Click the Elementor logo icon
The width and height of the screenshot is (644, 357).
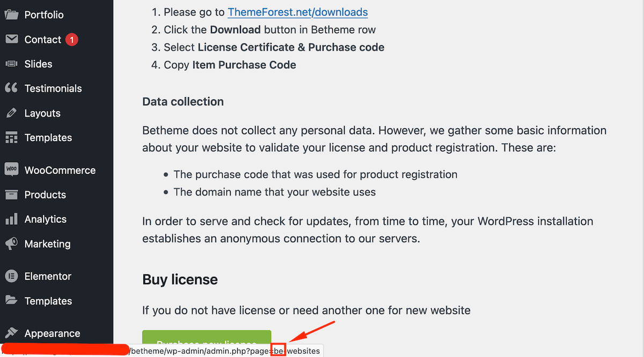(11, 276)
